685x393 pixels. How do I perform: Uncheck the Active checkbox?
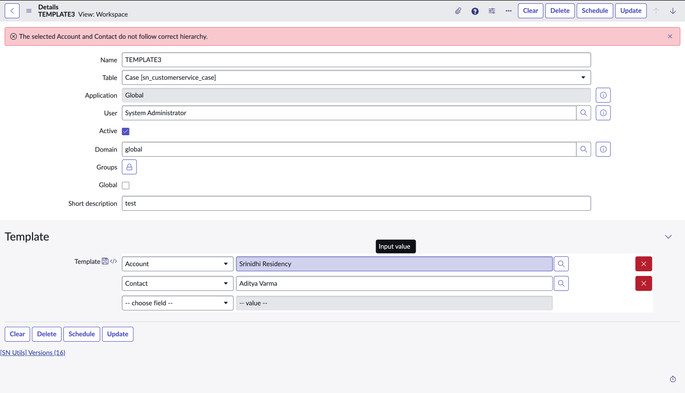[126, 131]
